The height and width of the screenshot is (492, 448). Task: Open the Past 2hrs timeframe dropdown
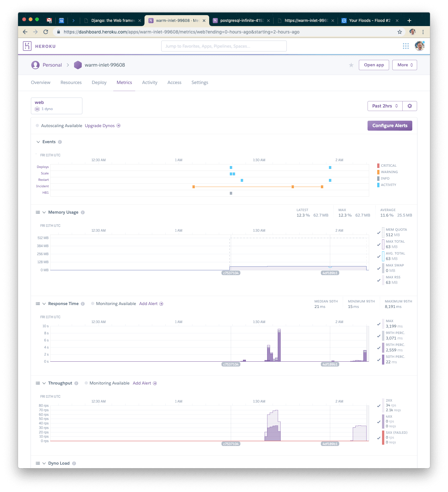385,106
